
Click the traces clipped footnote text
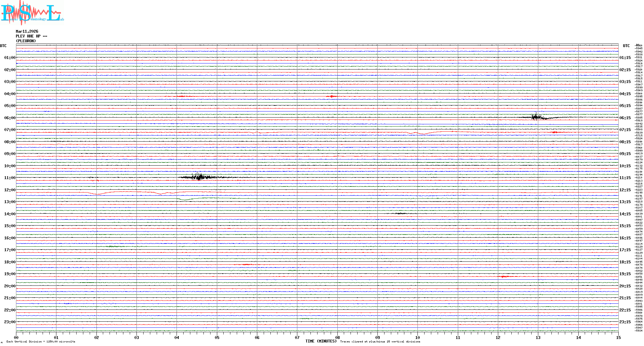click(380, 342)
